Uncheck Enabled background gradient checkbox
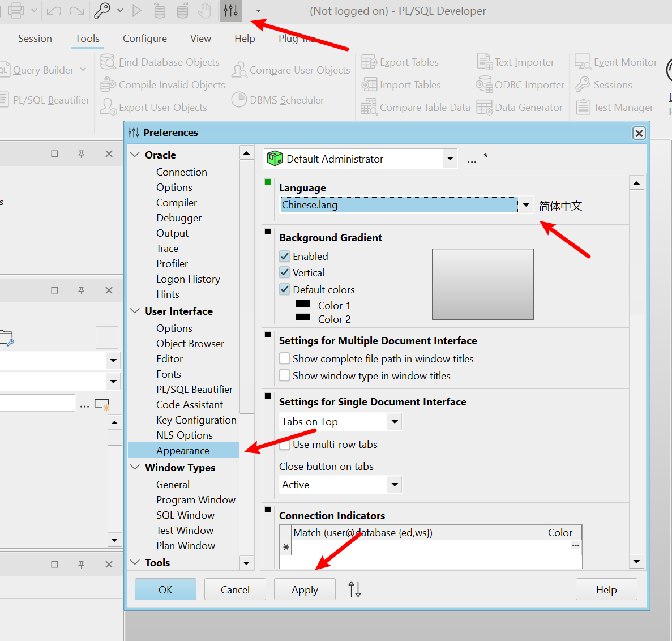 coord(285,257)
